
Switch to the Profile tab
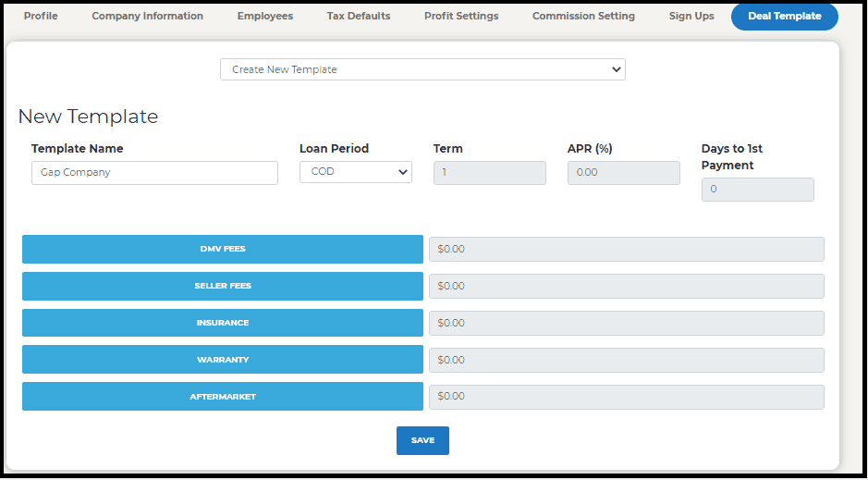(41, 16)
